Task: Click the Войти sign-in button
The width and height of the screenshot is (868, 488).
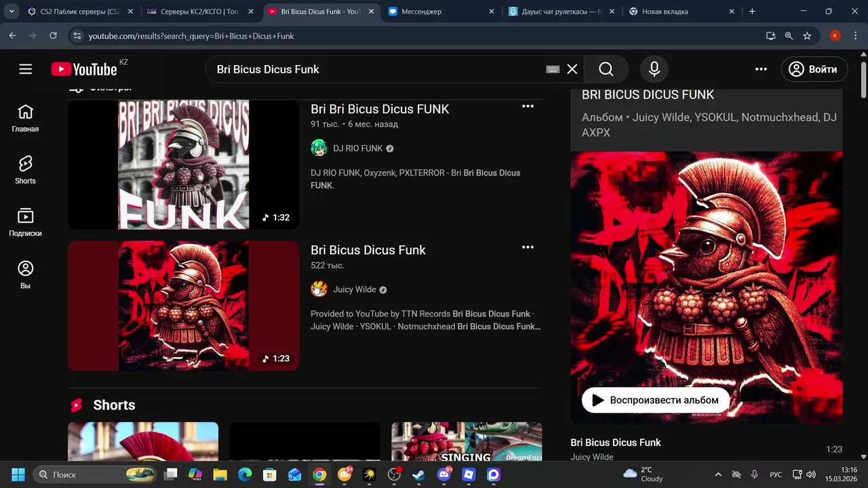Action: (x=813, y=69)
